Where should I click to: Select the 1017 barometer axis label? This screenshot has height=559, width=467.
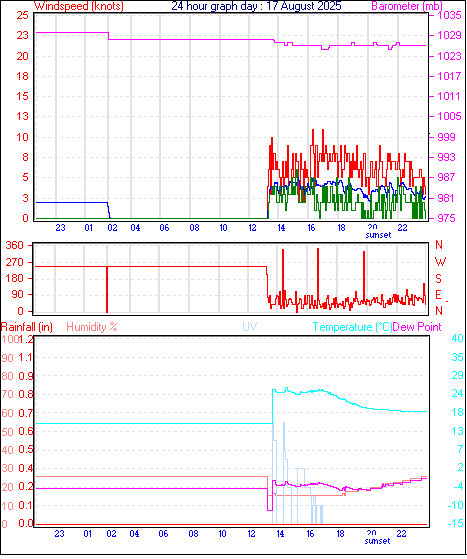pyautogui.click(x=449, y=76)
